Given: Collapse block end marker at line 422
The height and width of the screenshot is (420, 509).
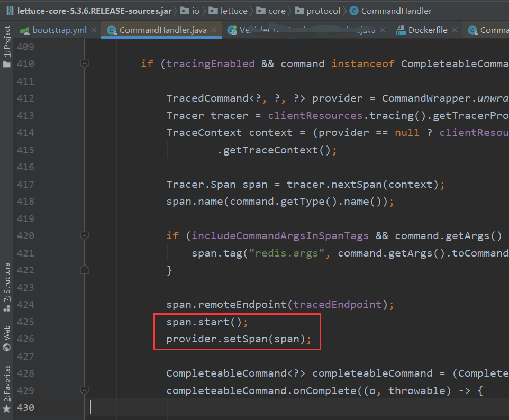Looking at the screenshot, I should (85, 270).
